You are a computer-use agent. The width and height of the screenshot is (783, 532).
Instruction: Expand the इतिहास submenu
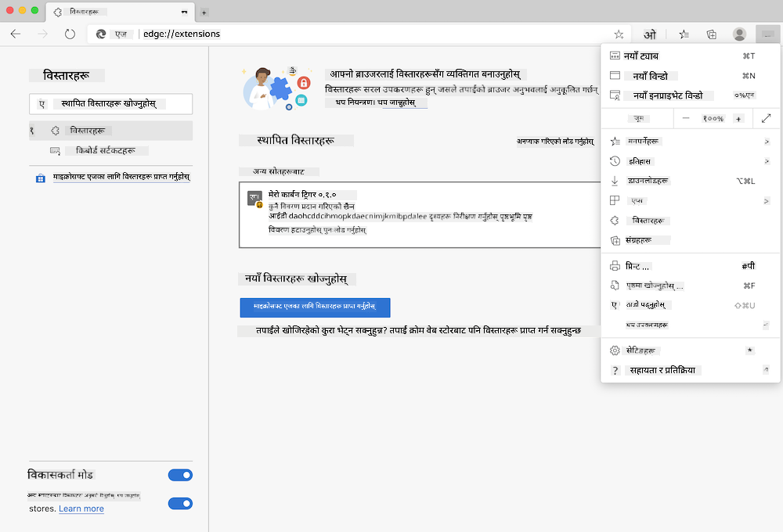click(x=767, y=161)
